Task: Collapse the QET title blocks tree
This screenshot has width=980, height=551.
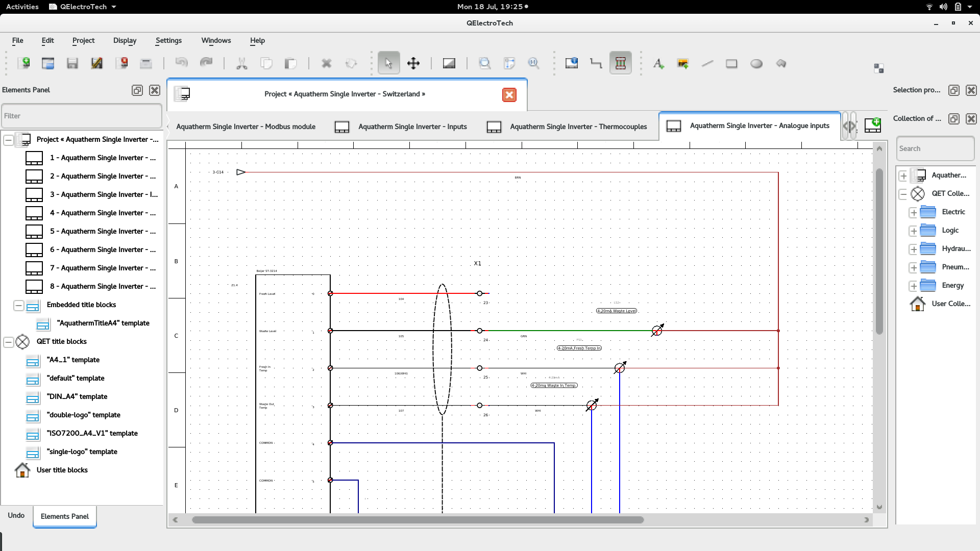Action: point(9,342)
